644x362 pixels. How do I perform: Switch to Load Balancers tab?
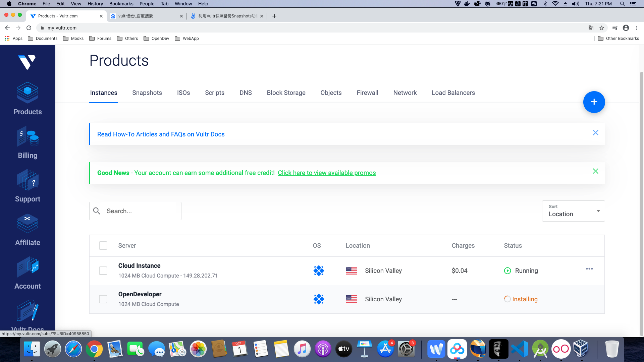click(x=453, y=93)
